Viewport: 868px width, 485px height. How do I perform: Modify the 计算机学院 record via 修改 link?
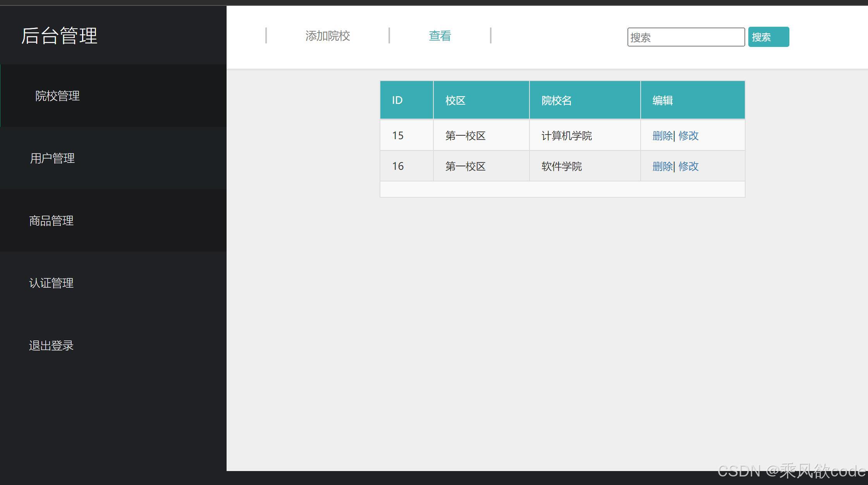(x=689, y=135)
